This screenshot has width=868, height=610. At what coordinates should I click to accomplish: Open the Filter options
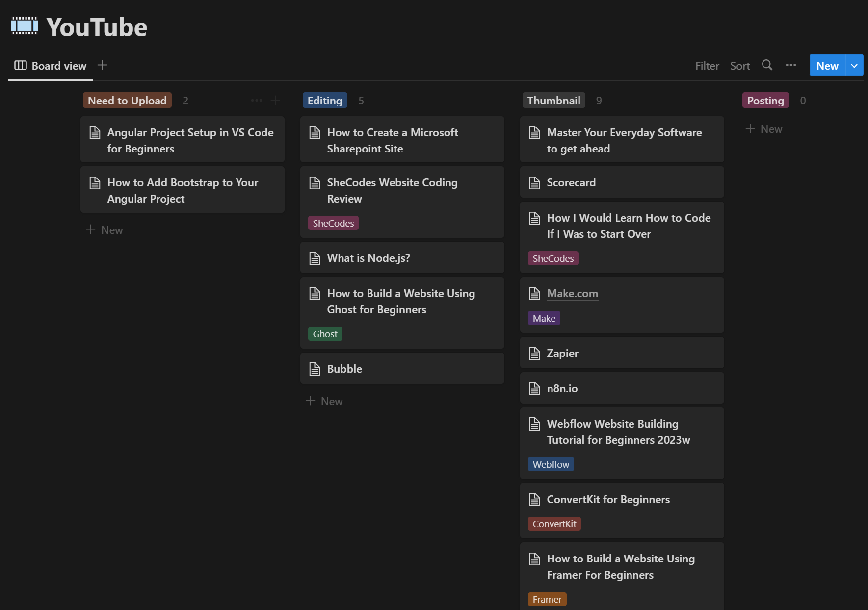click(707, 66)
